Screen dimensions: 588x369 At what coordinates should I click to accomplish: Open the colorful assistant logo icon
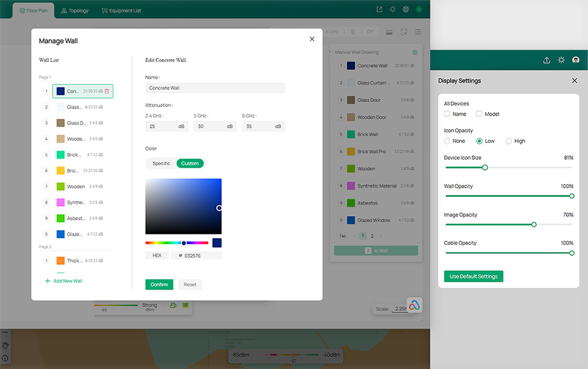[x=415, y=306]
